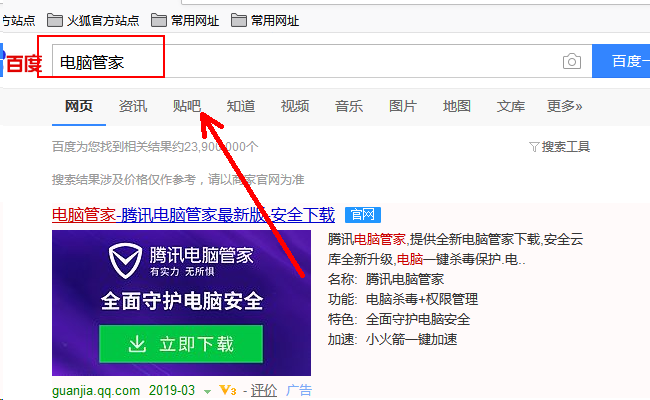
Task: Switch to the 文库 tab
Action: (511, 106)
